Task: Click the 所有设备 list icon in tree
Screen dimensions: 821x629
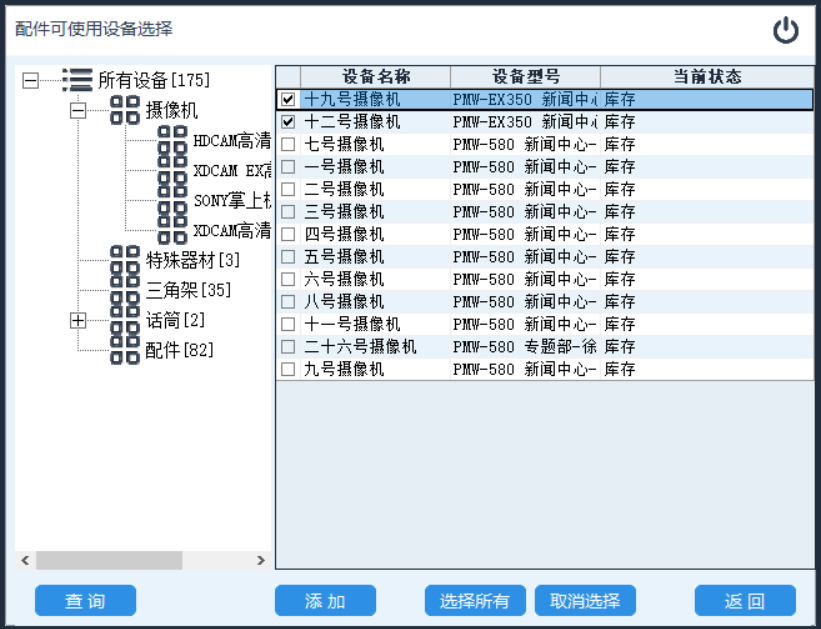Action: tap(77, 80)
